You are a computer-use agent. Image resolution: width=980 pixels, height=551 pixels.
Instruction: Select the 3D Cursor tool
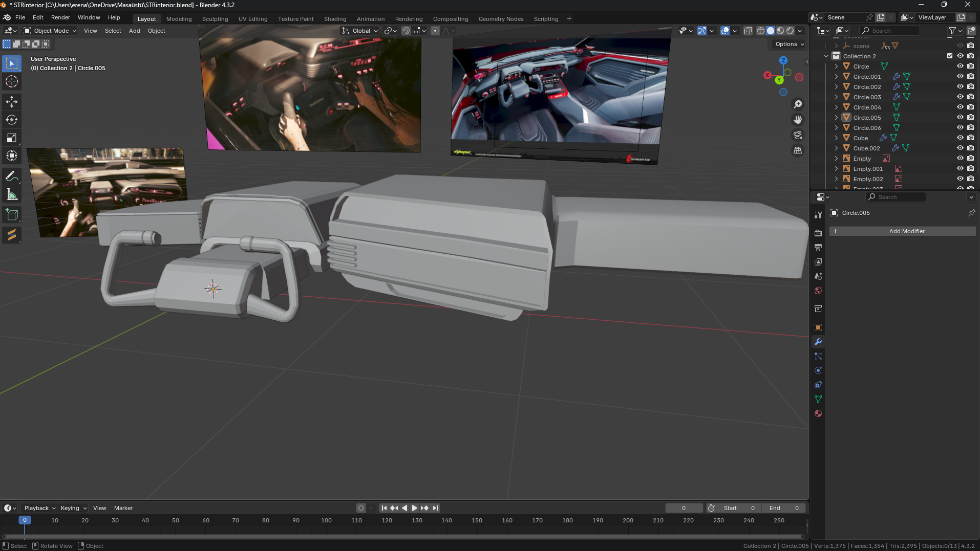click(x=12, y=81)
